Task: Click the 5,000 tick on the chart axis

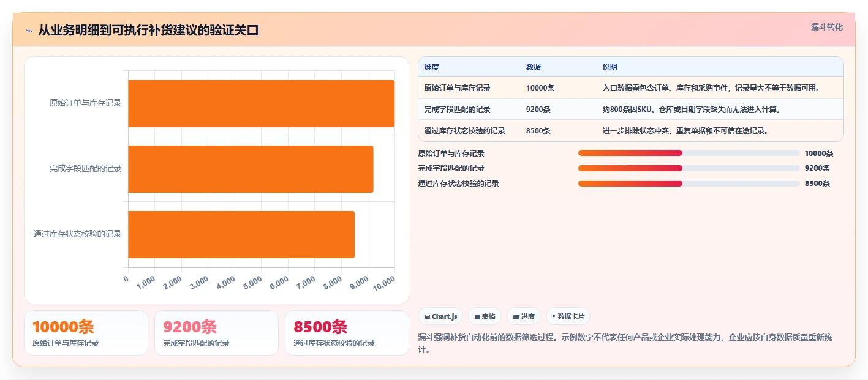Action: (252, 282)
